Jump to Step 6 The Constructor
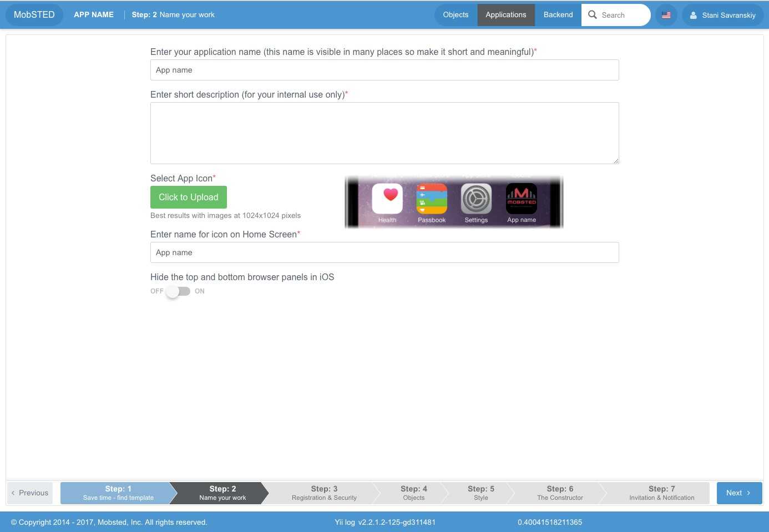769x532 pixels. [x=559, y=493]
